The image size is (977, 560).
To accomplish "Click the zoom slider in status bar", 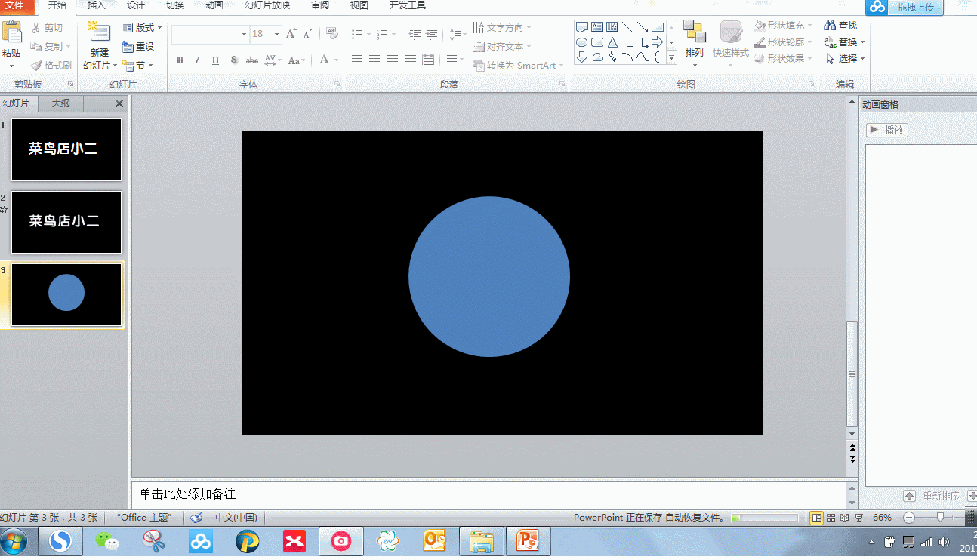I will (940, 518).
